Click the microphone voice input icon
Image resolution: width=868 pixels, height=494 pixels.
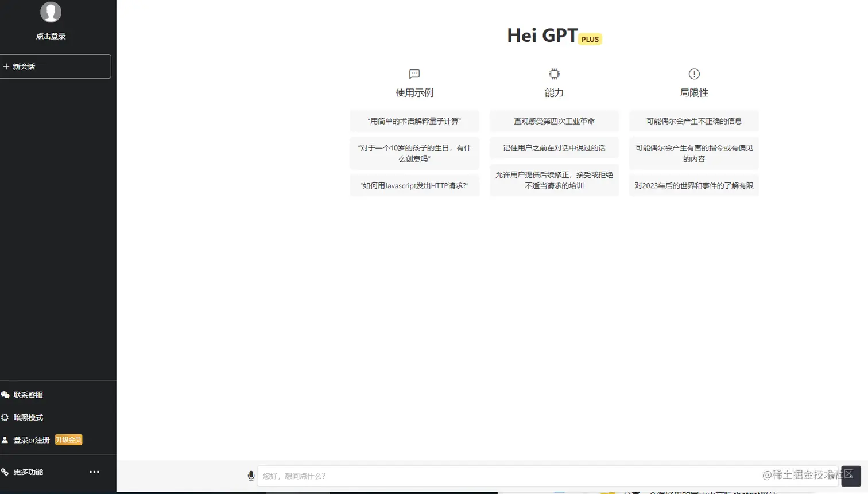click(251, 476)
